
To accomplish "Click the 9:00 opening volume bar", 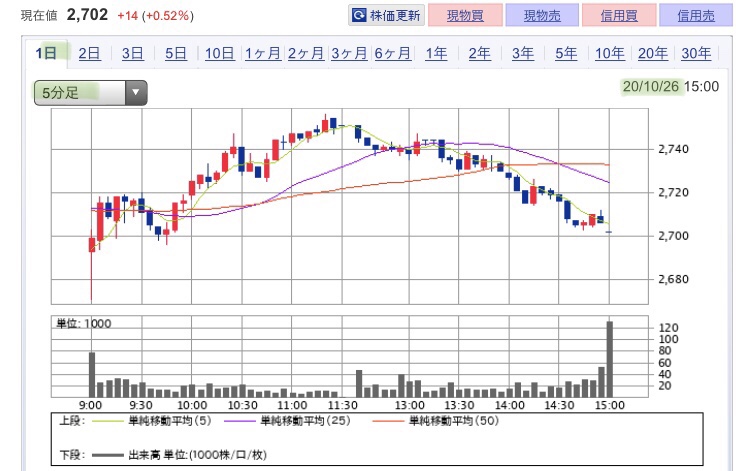I will click(92, 375).
